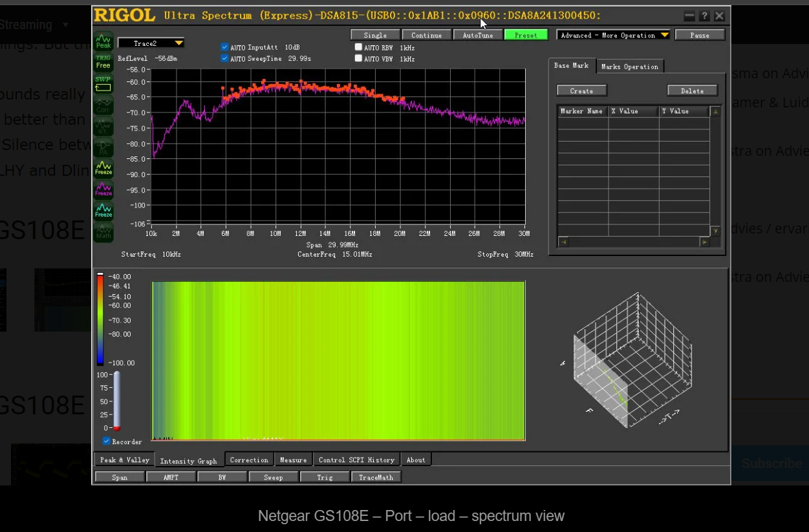Image resolution: width=809 pixels, height=532 pixels.
Task: Click the PA preamplifier icon
Action: 103,147
